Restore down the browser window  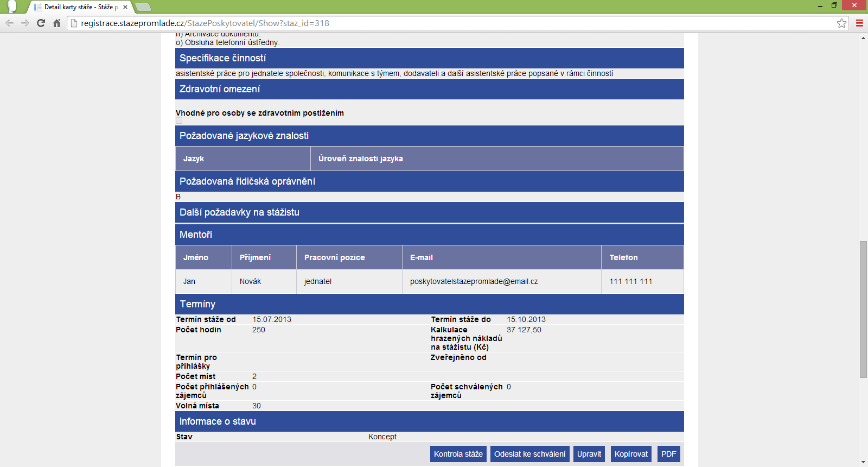(x=834, y=5)
